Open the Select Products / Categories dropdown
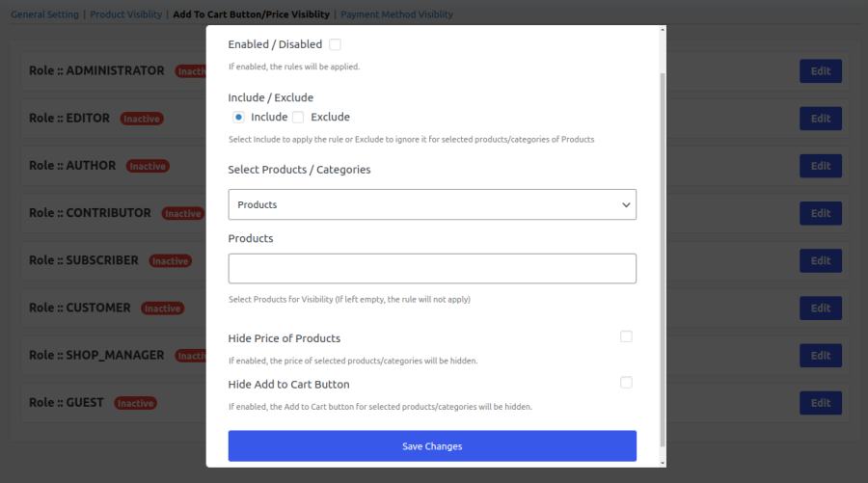The height and width of the screenshot is (483, 868). pos(432,204)
